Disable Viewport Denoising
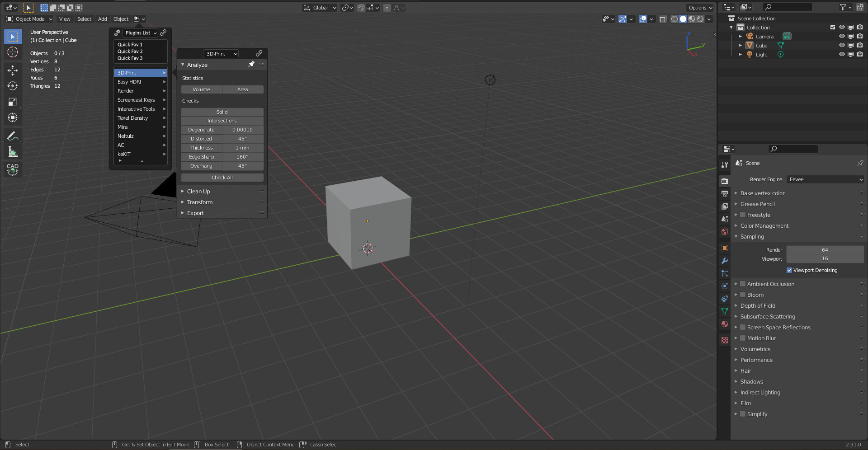 click(x=789, y=270)
